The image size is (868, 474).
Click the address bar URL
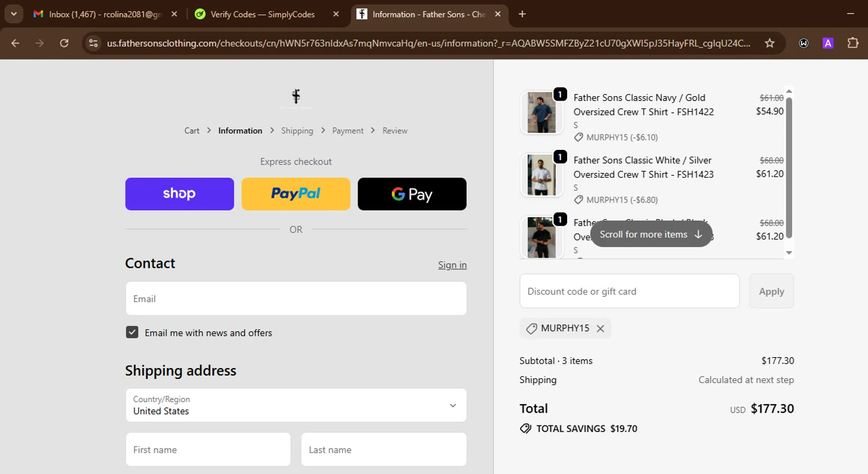pyautogui.click(x=428, y=43)
